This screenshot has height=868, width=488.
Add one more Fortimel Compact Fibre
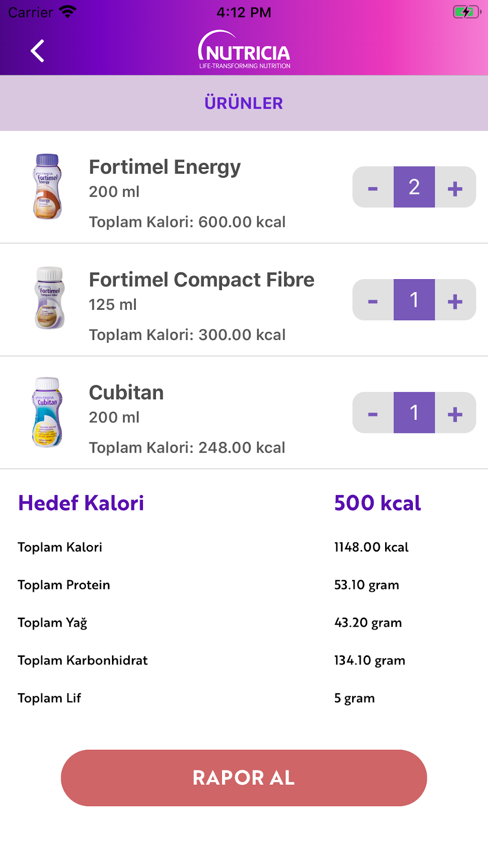455,300
